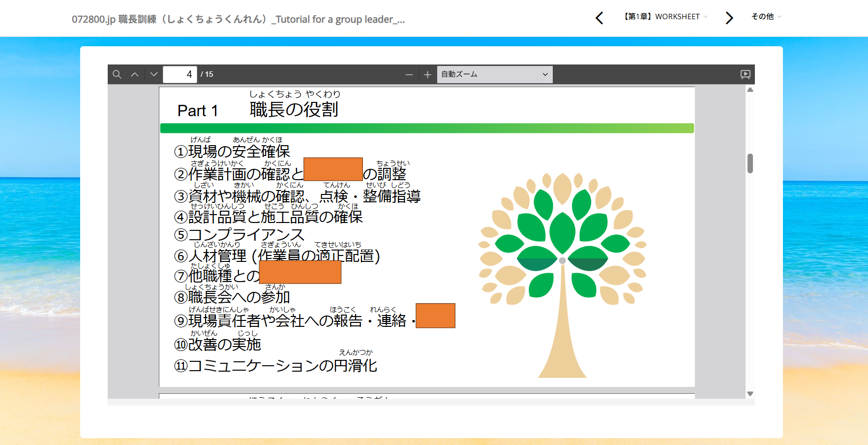Enter presentation mode via the toolbar icon
This screenshot has width=868, height=445.
coord(746,74)
